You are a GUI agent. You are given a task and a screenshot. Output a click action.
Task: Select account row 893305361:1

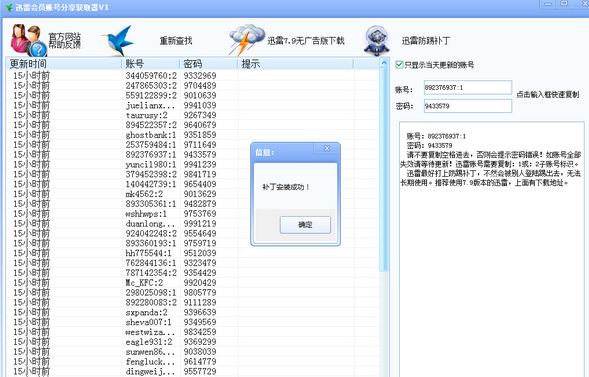coord(193,204)
